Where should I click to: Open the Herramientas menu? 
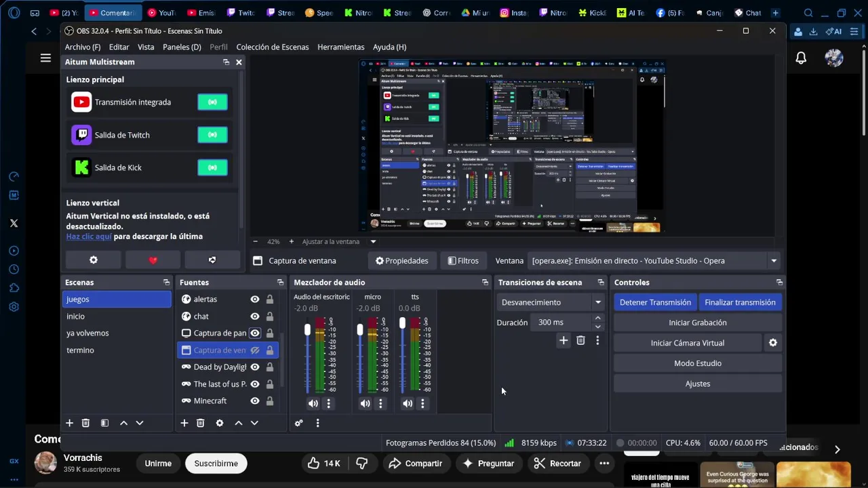(x=341, y=47)
